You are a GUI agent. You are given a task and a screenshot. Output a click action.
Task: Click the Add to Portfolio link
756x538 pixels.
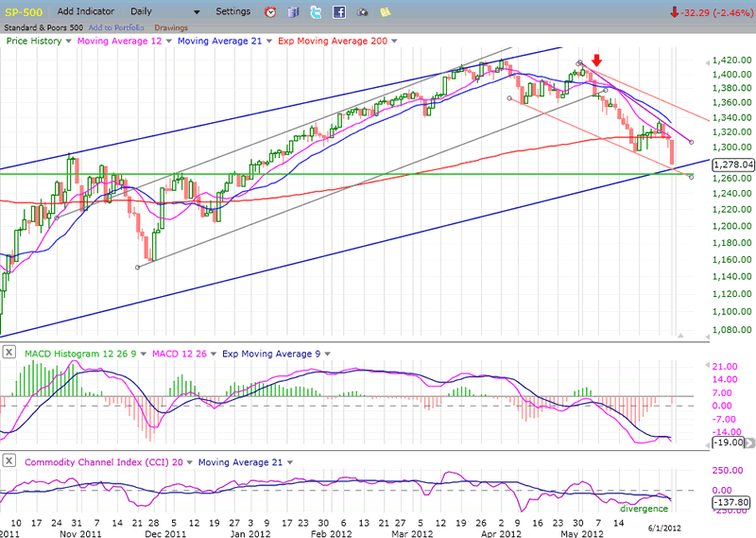tap(116, 28)
